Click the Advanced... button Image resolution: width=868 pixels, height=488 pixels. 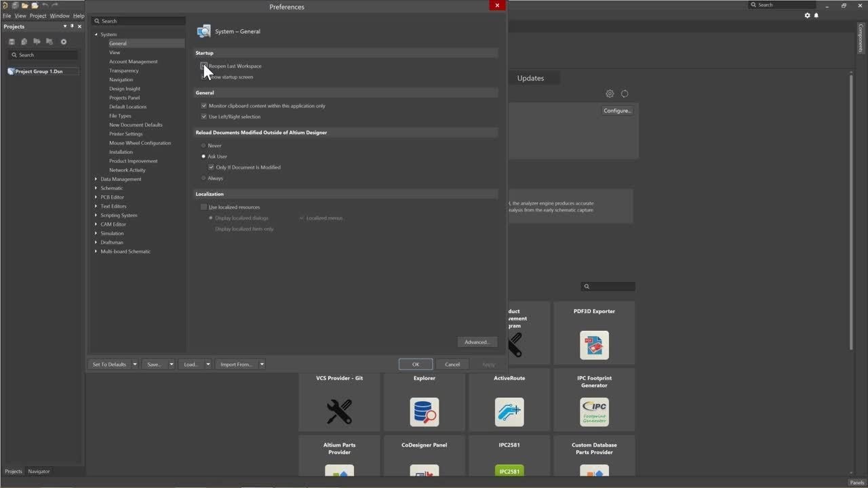tap(477, 342)
